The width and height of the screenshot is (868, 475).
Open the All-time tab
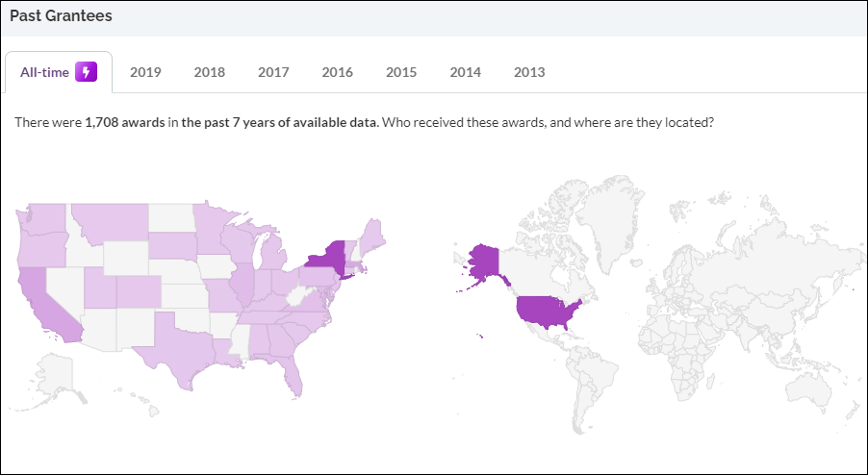[45, 72]
